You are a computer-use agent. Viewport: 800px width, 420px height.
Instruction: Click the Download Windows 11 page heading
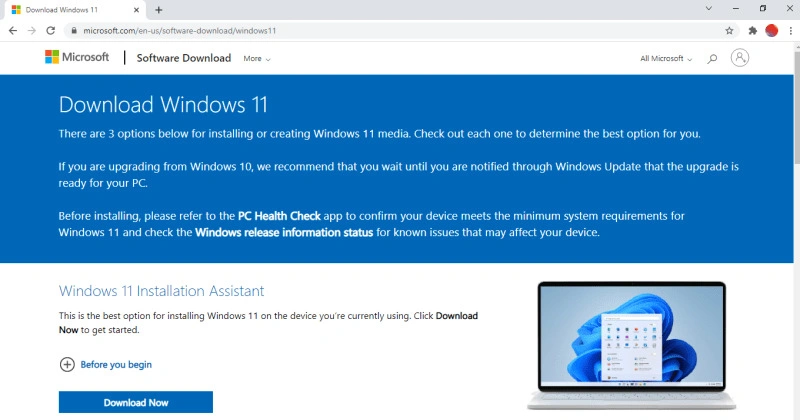(x=163, y=105)
